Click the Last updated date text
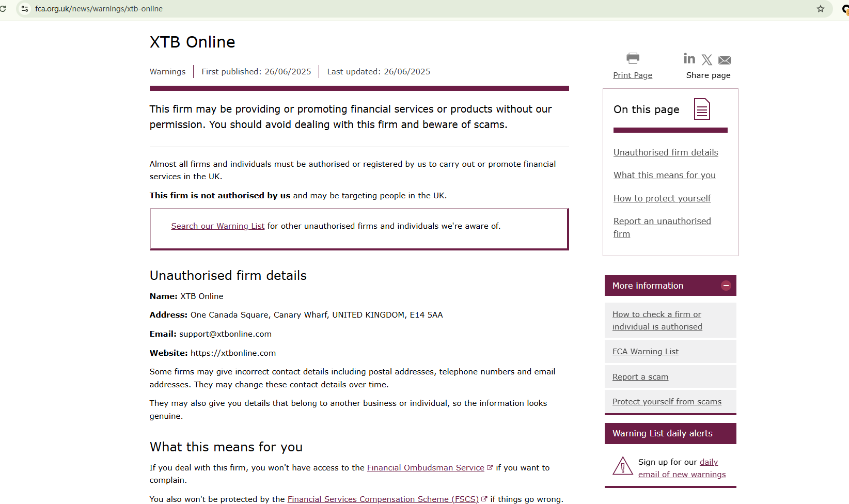The width and height of the screenshot is (849, 504). pos(379,72)
